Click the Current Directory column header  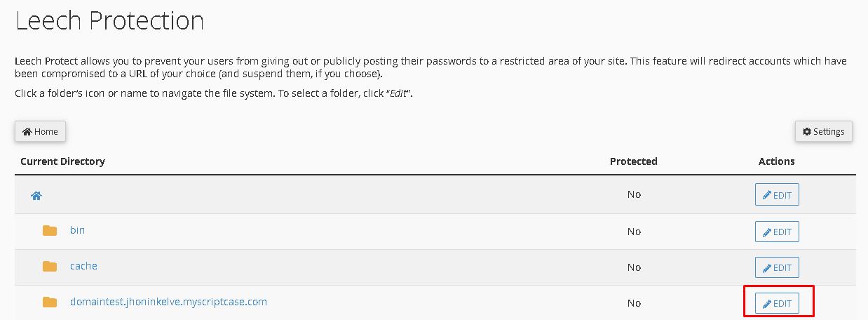pyautogui.click(x=62, y=161)
